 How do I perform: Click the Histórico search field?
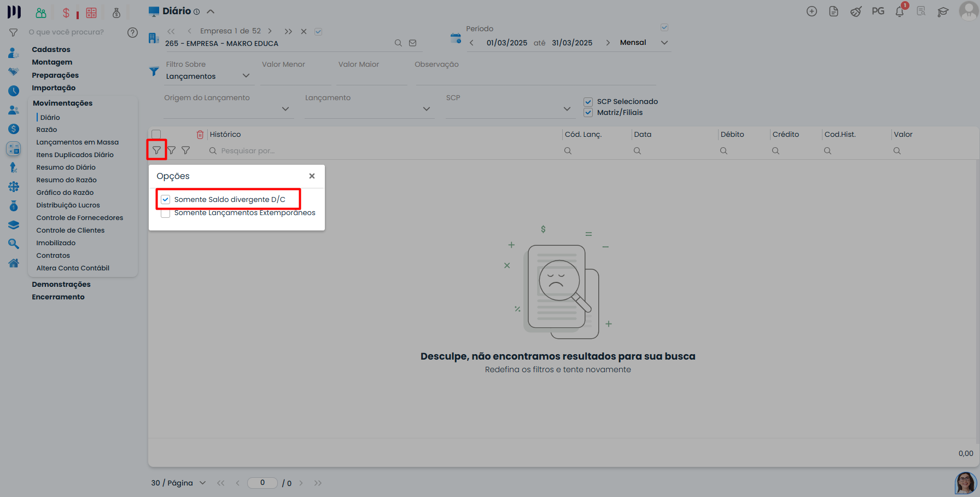[383, 151]
